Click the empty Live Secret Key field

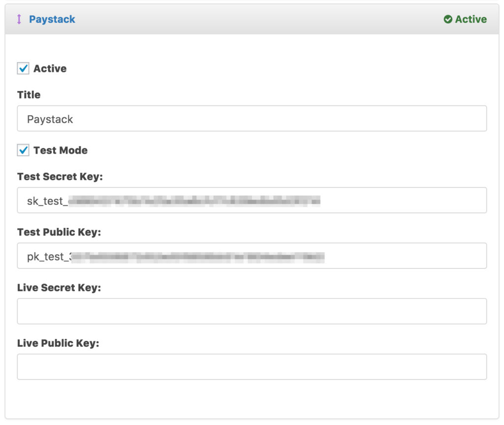pos(252,311)
